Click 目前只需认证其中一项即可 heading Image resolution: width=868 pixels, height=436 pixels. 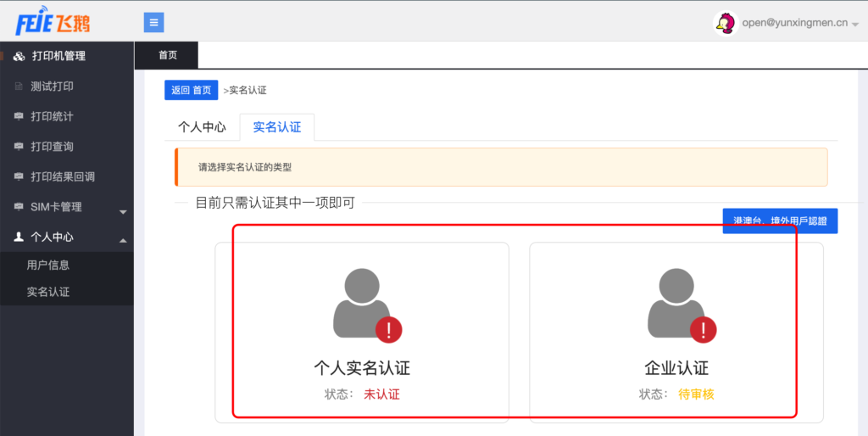275,203
